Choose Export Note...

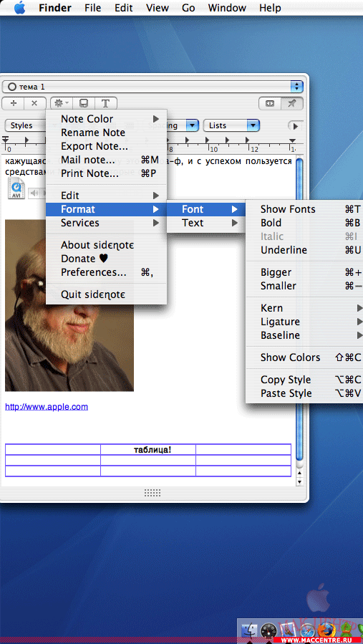pos(107,146)
